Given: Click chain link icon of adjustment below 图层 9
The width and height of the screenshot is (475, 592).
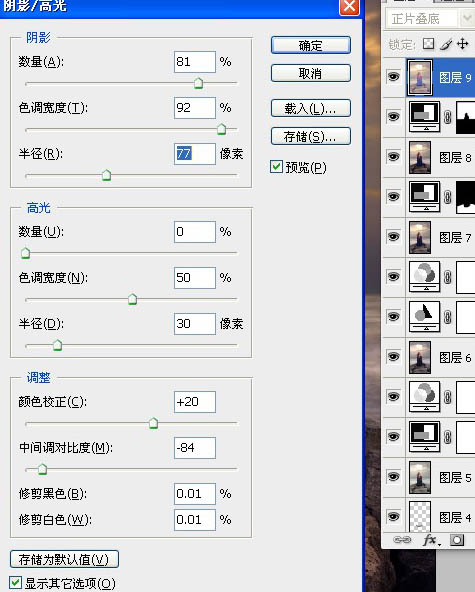Looking at the screenshot, I should click(x=447, y=117).
